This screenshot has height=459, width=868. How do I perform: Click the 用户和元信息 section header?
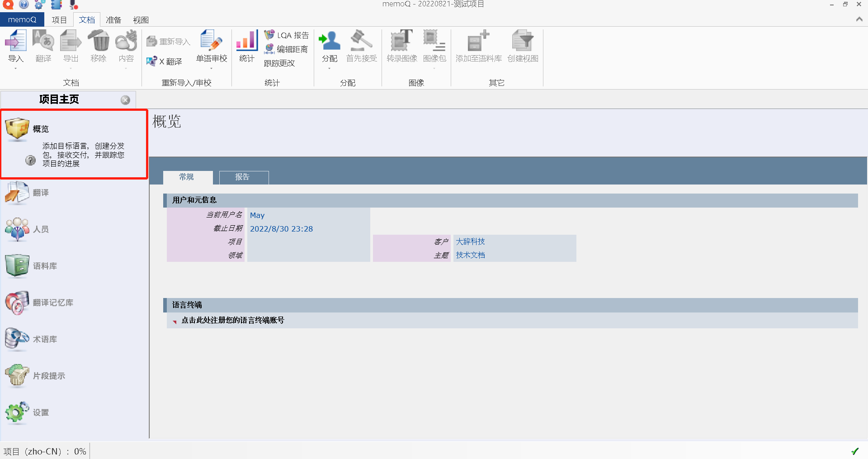pyautogui.click(x=510, y=200)
